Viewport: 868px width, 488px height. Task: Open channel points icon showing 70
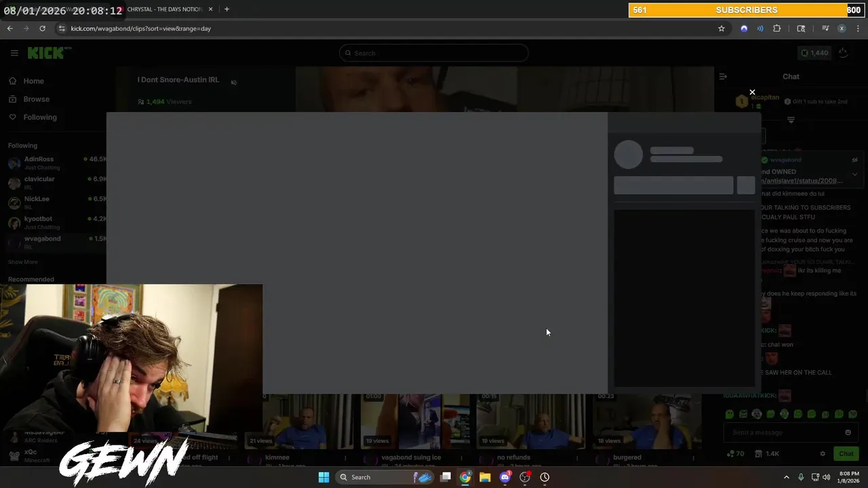[735, 453]
